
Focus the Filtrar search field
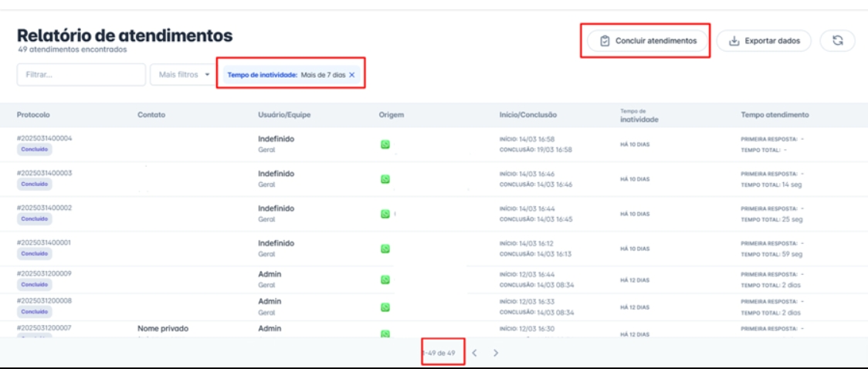coord(80,75)
